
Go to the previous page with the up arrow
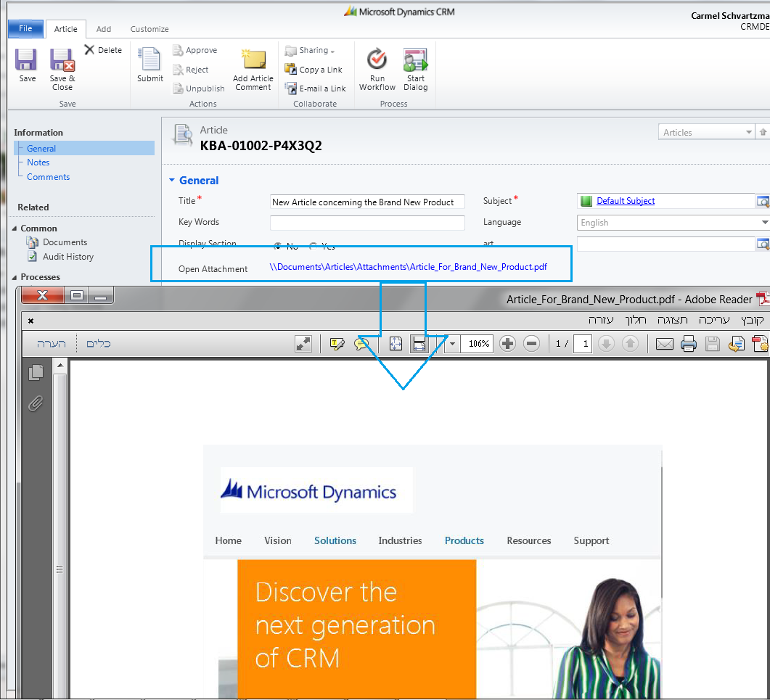(630, 344)
